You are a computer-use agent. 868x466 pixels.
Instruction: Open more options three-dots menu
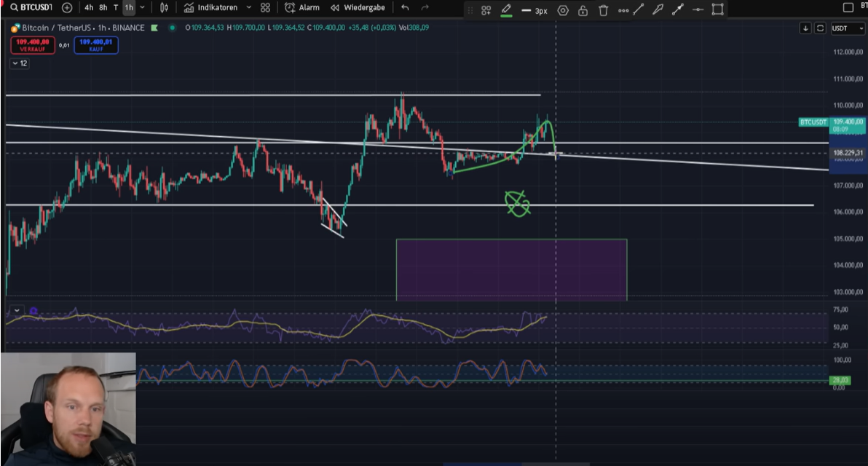click(x=623, y=10)
